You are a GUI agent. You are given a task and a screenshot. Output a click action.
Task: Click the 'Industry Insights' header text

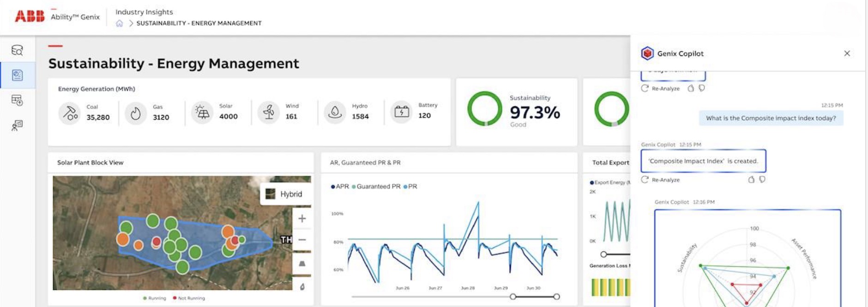point(144,12)
